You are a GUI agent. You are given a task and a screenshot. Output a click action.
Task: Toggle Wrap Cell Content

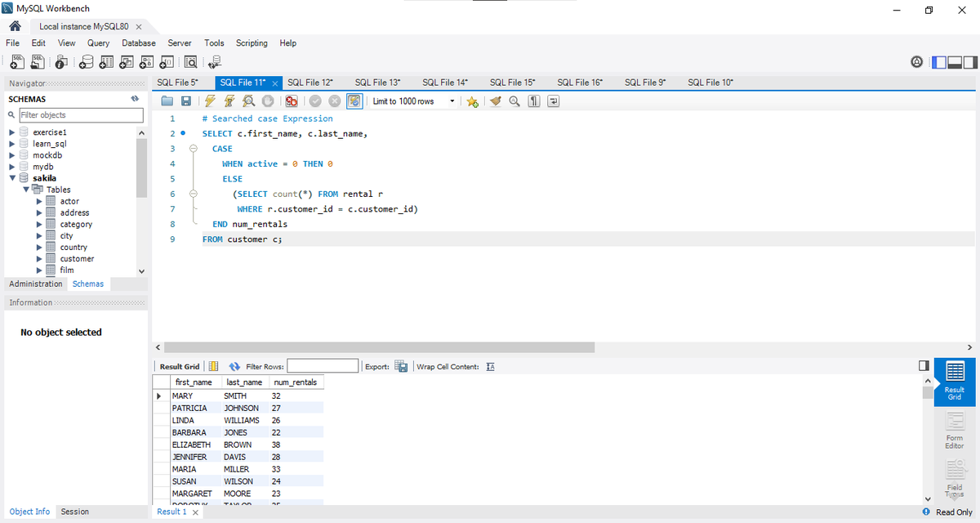[x=491, y=366]
